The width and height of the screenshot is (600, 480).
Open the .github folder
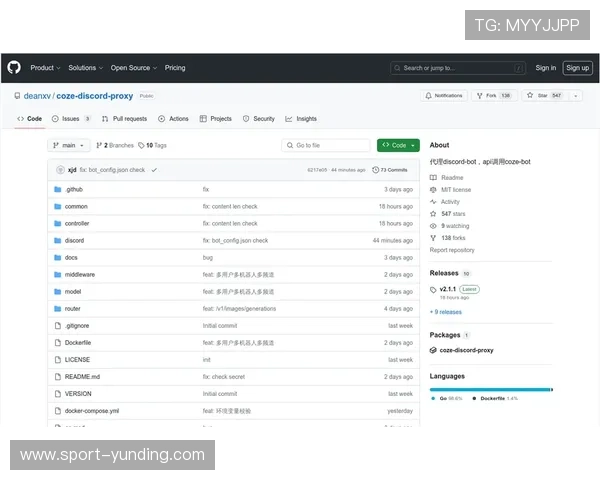(x=74, y=189)
